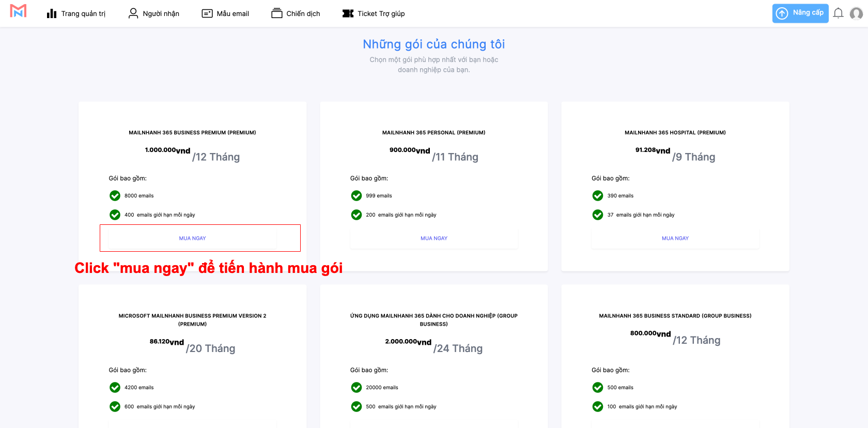This screenshot has height=428, width=868.
Task: Click the Mẫu email card icon
Action: pos(207,13)
